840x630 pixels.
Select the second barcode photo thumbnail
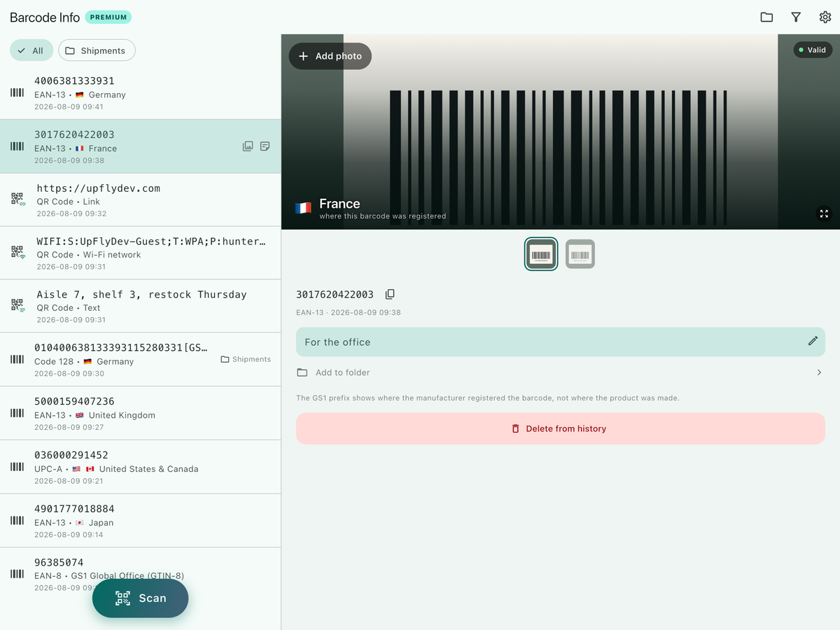(x=580, y=254)
